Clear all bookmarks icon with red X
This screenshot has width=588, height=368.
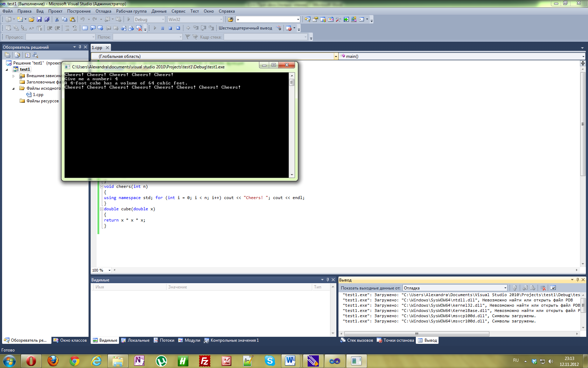139,28
